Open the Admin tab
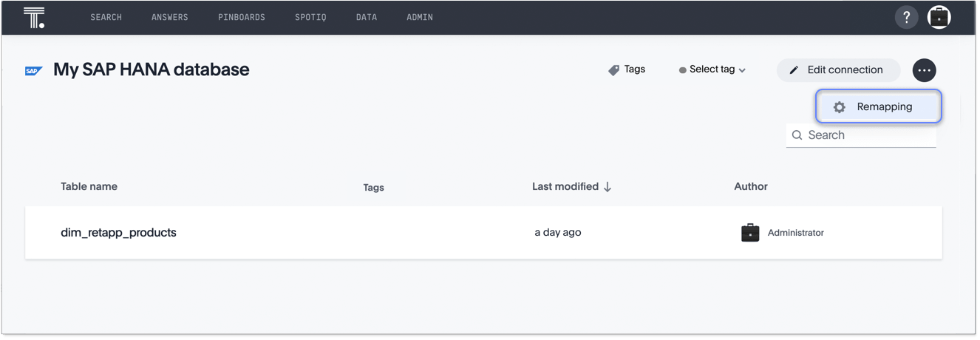This screenshot has width=980, height=340. [420, 17]
